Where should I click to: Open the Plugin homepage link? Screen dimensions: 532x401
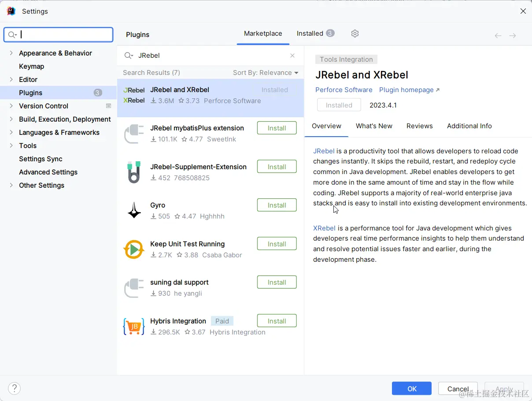[x=409, y=90]
